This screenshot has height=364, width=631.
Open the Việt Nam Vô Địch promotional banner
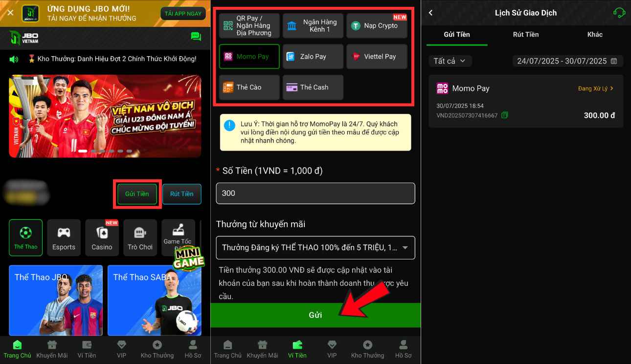coord(105,116)
